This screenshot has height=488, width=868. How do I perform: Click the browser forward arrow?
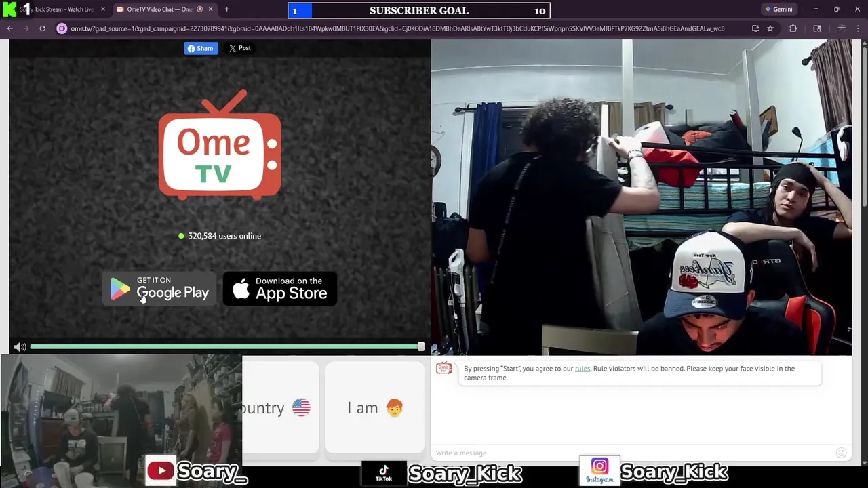(26, 28)
